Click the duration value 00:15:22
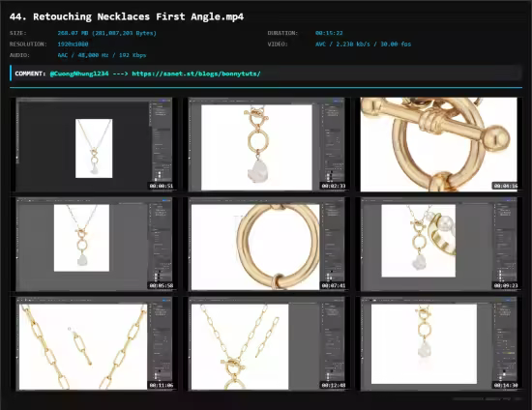 [329, 33]
